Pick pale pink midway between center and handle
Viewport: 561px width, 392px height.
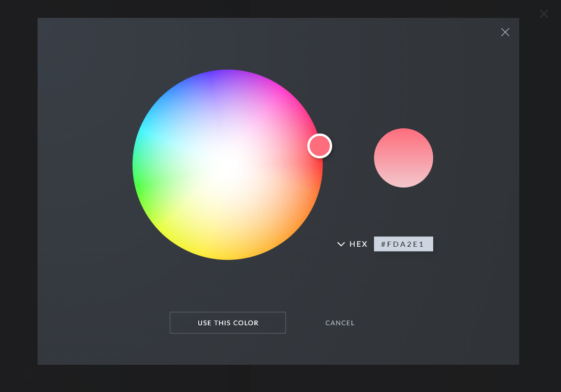pos(273,155)
